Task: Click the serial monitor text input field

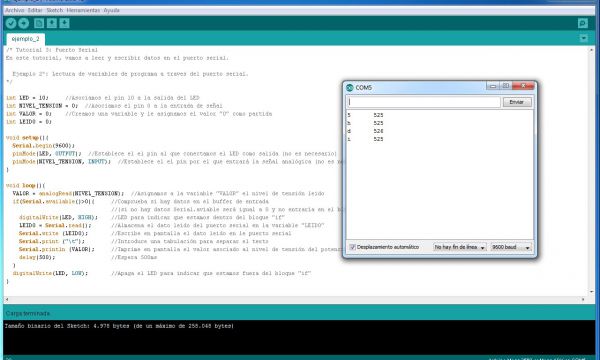Action: (x=424, y=102)
